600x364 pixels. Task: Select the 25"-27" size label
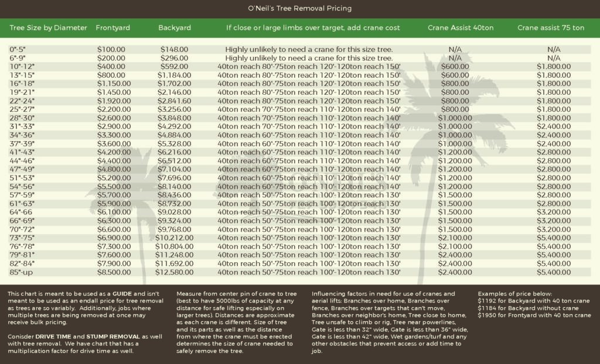(x=22, y=109)
